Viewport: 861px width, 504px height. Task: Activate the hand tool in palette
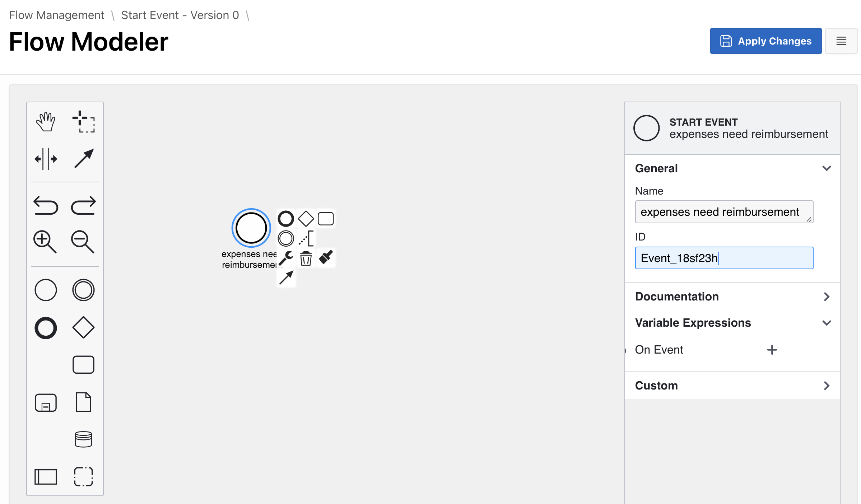point(46,122)
